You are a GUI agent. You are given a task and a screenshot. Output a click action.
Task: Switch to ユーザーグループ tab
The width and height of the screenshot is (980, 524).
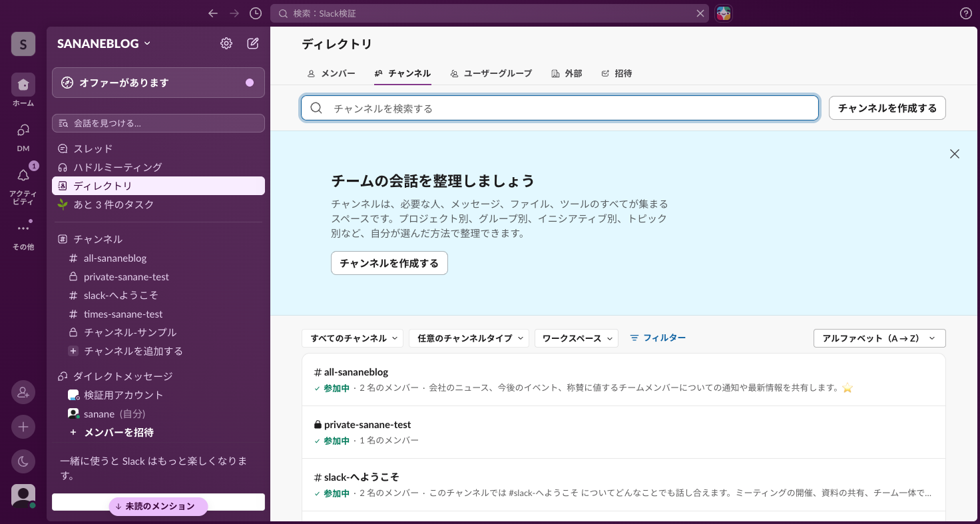coord(491,73)
